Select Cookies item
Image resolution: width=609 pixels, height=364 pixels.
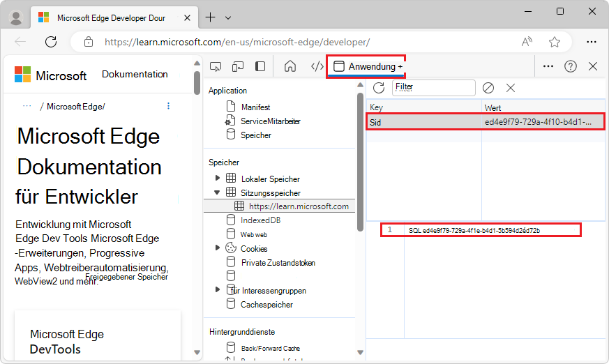coord(254,248)
